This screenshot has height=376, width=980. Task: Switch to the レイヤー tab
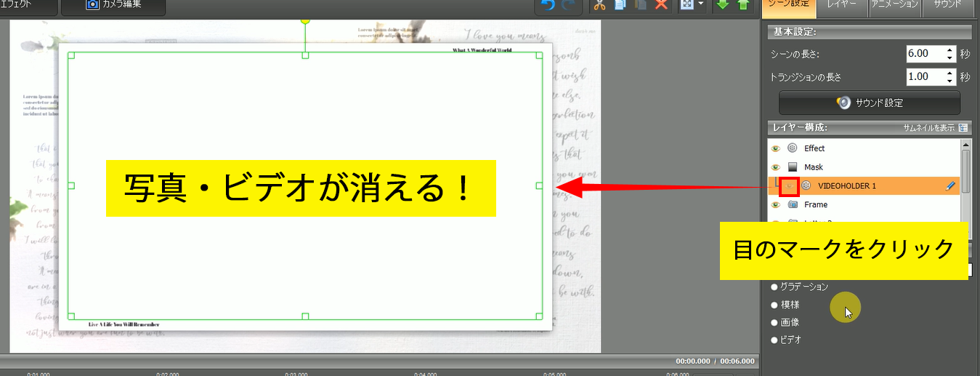click(842, 5)
